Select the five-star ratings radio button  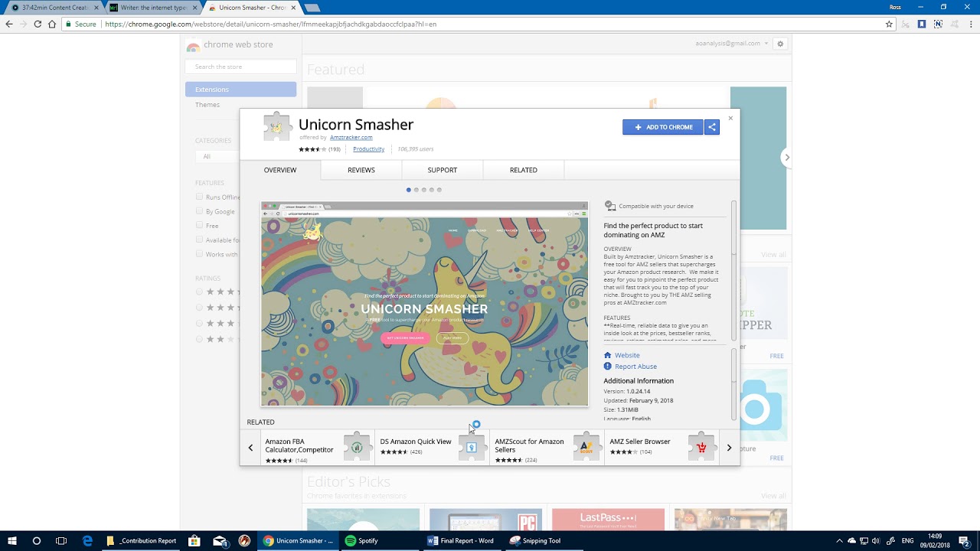[200, 292]
